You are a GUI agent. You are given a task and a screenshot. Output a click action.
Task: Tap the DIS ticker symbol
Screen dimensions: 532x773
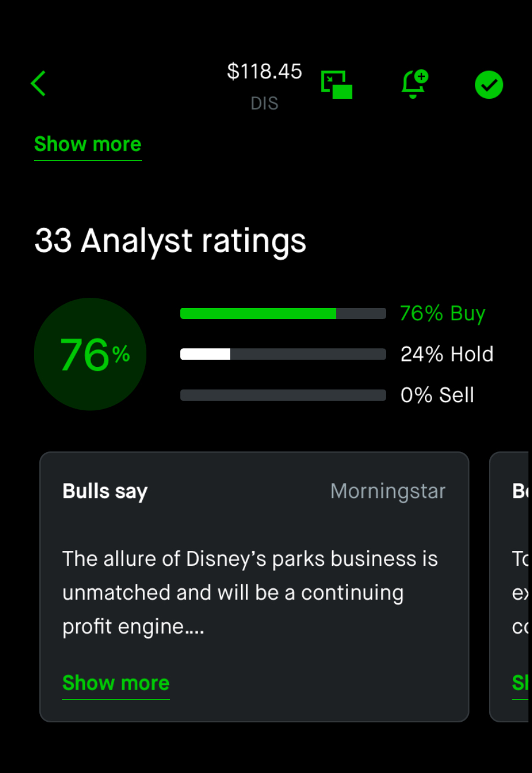[x=264, y=104]
